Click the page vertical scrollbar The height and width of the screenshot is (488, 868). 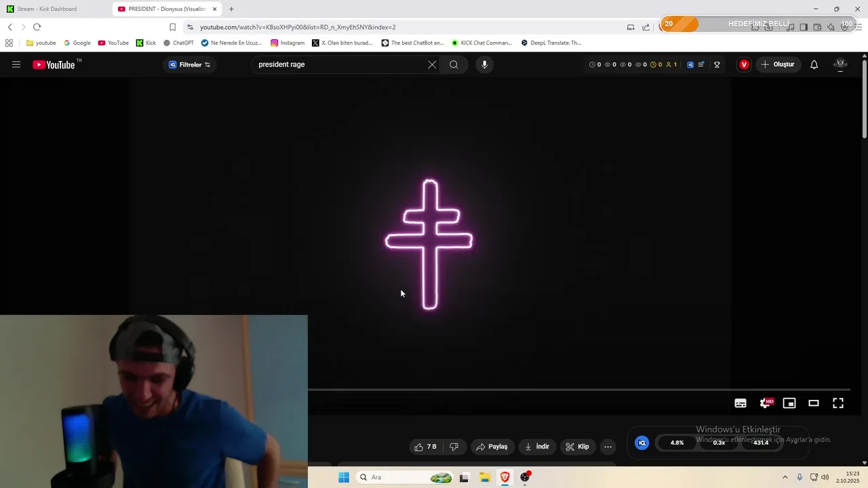[x=865, y=100]
